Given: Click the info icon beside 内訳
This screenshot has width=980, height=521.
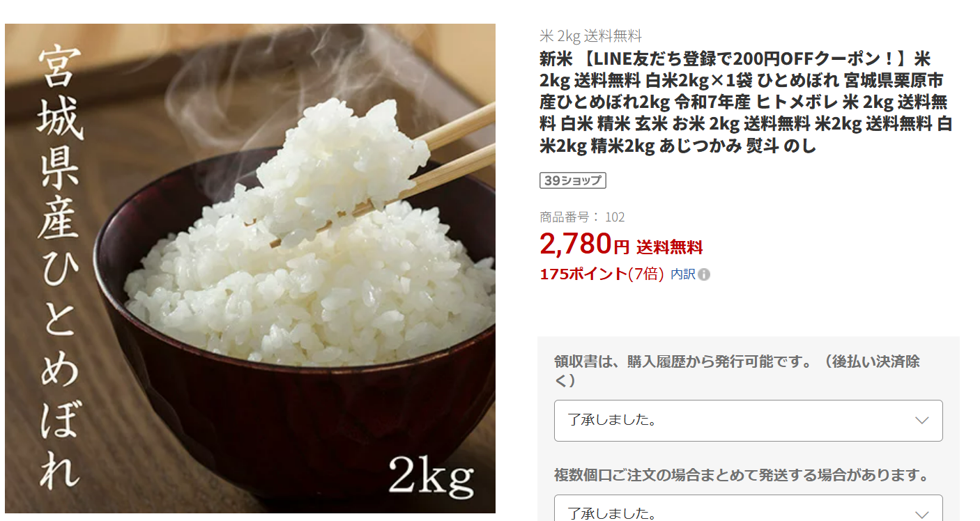Looking at the screenshot, I should tap(704, 274).
